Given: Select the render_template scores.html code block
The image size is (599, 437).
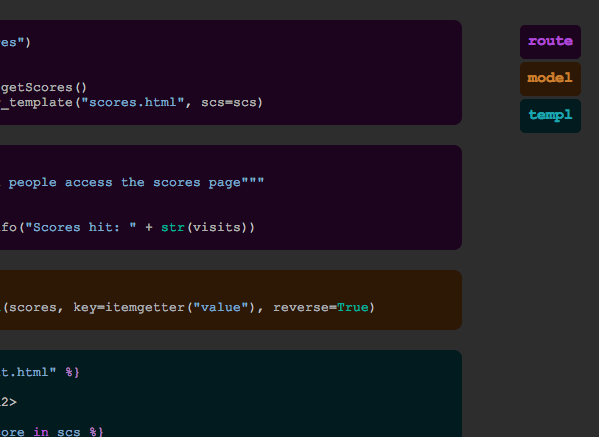Looking at the screenshot, I should point(231,72).
